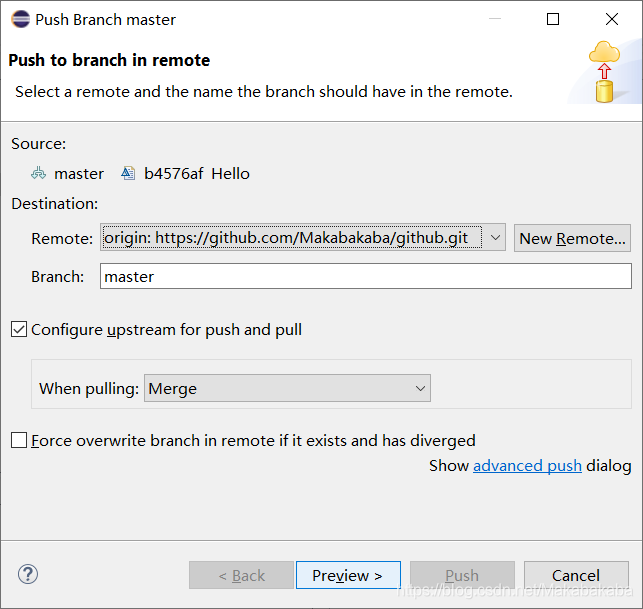Click the < Back button

click(242, 575)
